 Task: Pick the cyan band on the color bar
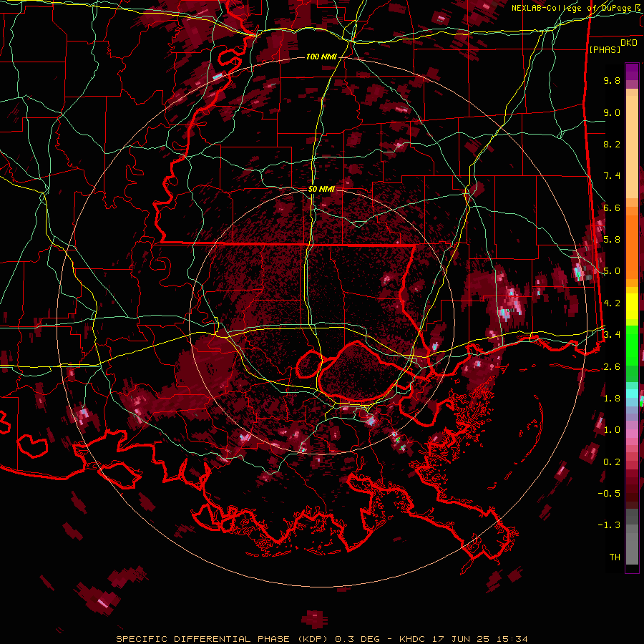point(632,394)
